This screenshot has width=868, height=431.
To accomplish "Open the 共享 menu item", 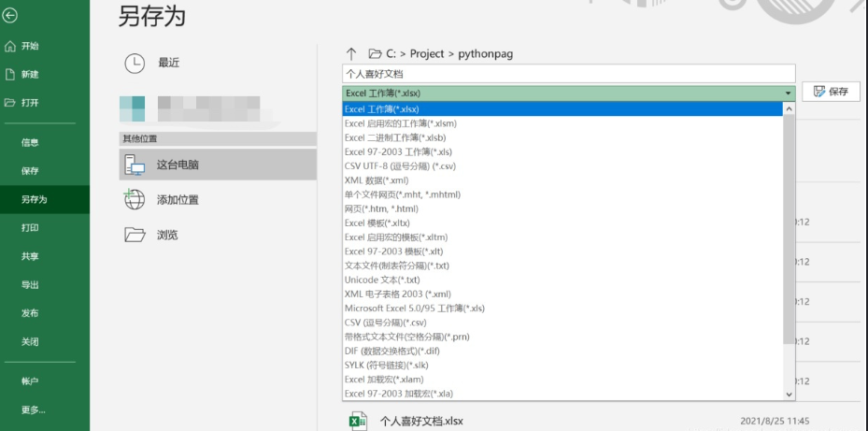I will coord(30,256).
